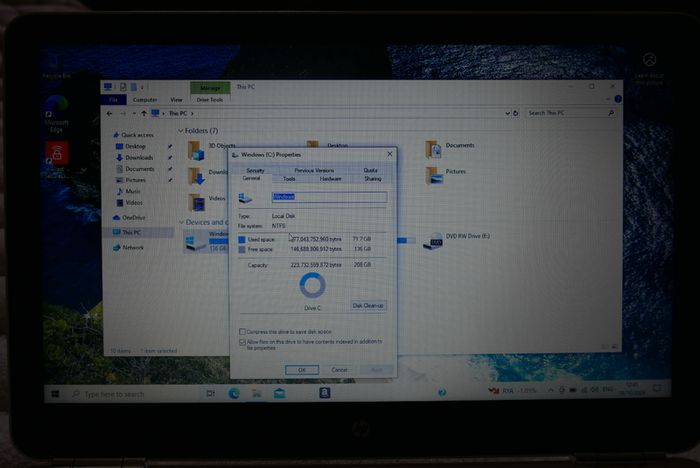Image resolution: width=700 pixels, height=468 pixels.
Task: Click the search magnifier in Search This PC box
Action: coord(611,113)
